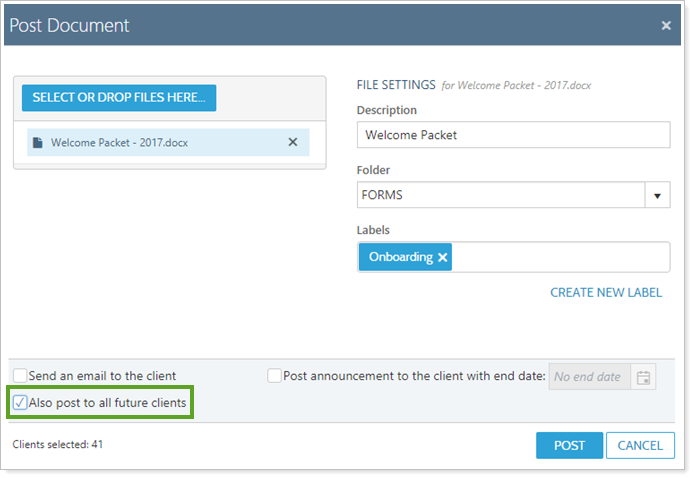Remove Welcome Packet - 2017.docx from upload list

click(293, 142)
